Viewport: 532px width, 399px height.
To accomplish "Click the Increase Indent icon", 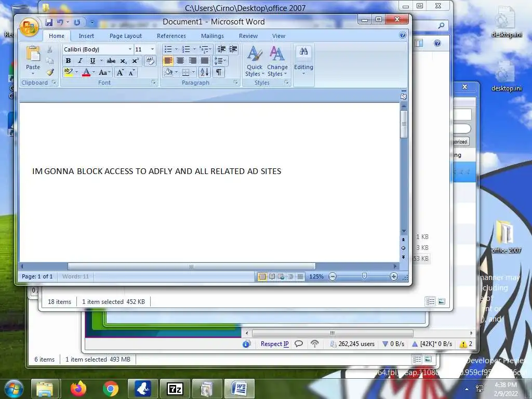I will [x=233, y=49].
